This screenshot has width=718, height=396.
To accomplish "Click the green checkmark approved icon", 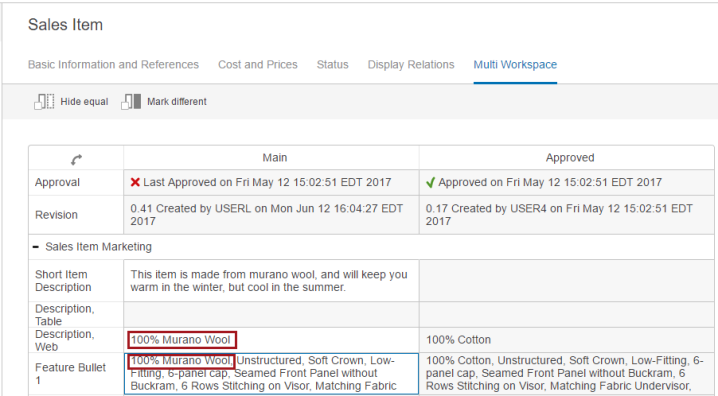I will coord(430,183).
